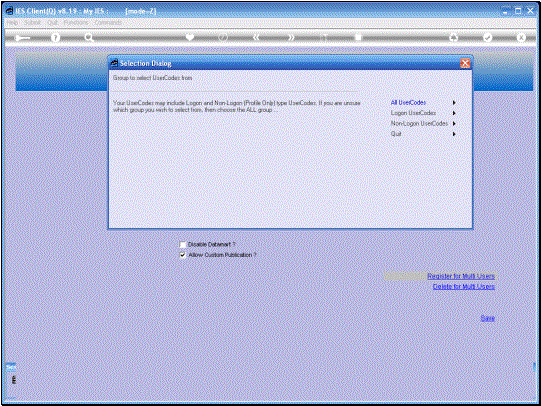Expand the All UserCodes arrow
Screen dimensions: 541x406
coord(454,102)
